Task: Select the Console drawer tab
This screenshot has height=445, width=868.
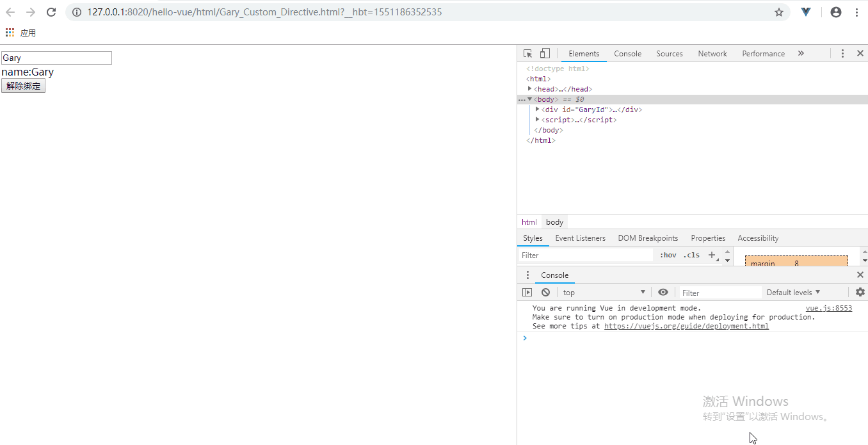Action: click(x=554, y=275)
